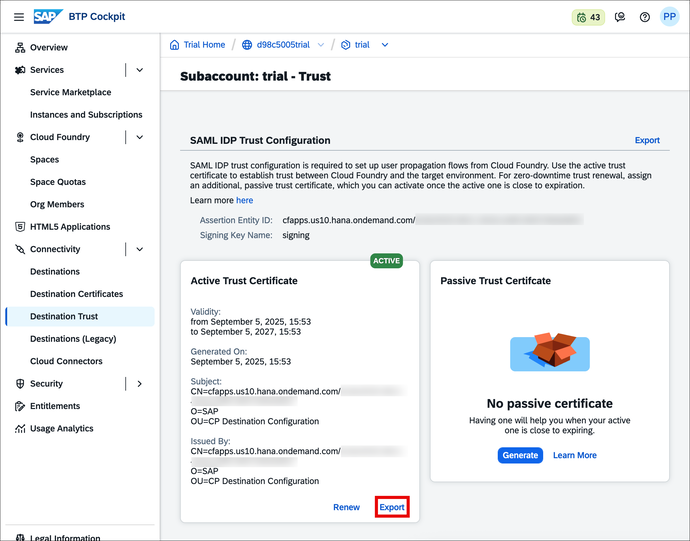Open HTML5 Applications
690x541 pixels.
(x=70, y=227)
